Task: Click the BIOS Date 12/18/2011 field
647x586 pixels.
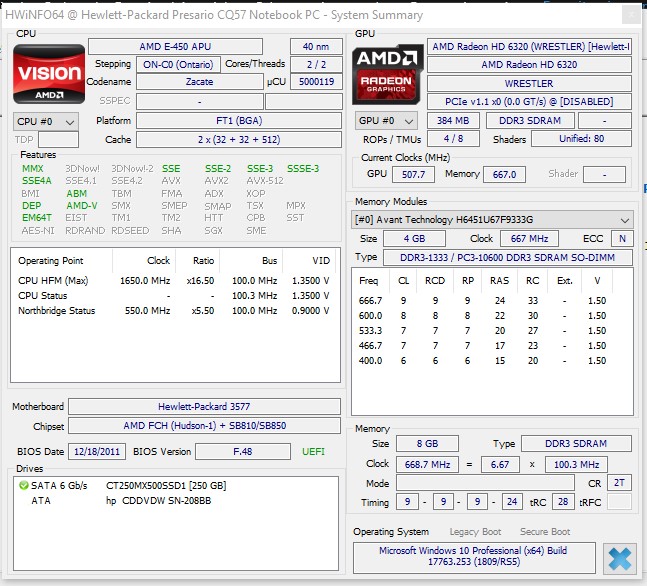Action: tap(97, 451)
